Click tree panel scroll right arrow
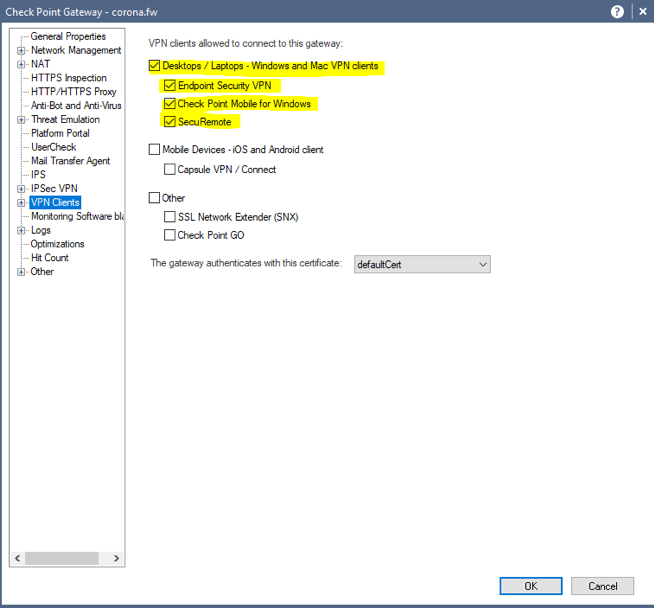Viewport: 654px width, 608px height. [116, 558]
